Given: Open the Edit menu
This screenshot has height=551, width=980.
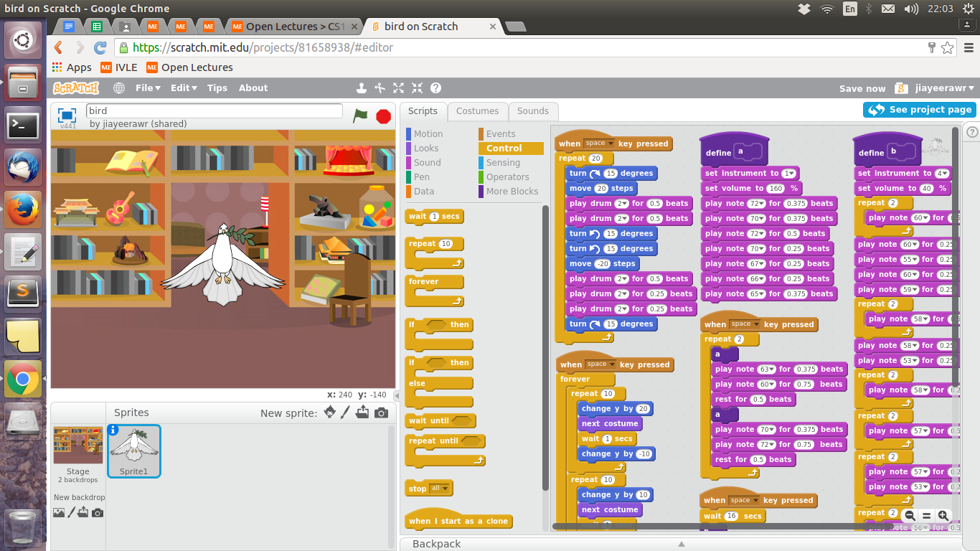Looking at the screenshot, I should pos(184,88).
